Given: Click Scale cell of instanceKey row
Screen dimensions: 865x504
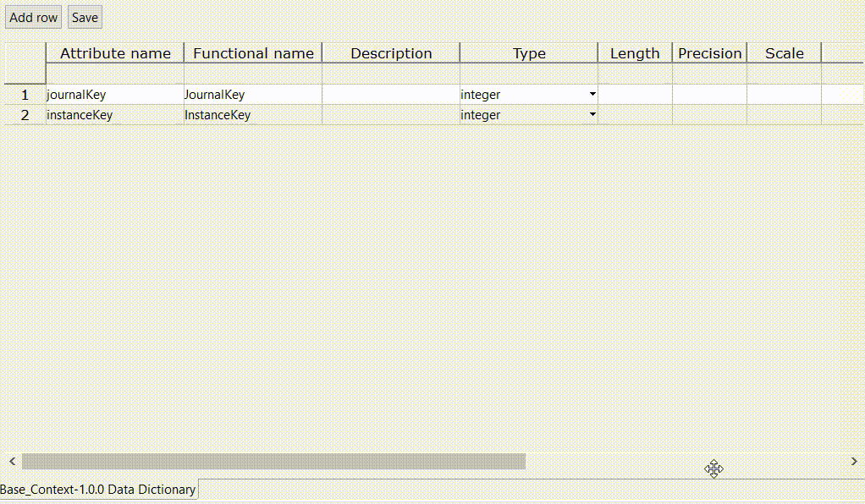Looking at the screenshot, I should pos(784,115).
